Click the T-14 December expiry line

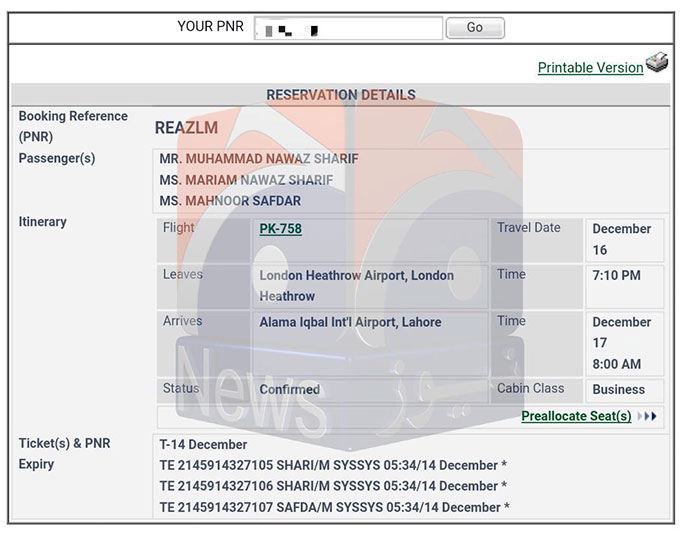pyautogui.click(x=203, y=444)
